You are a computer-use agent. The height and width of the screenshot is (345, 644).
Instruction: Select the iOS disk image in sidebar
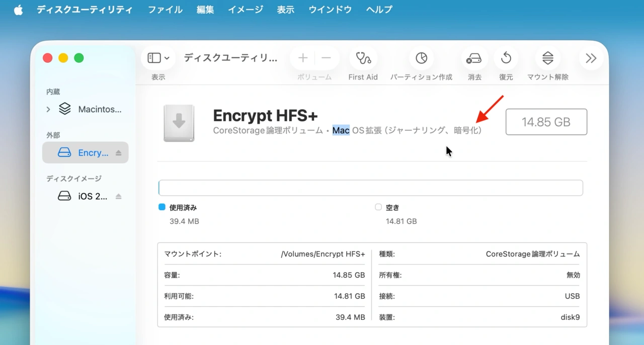86,196
